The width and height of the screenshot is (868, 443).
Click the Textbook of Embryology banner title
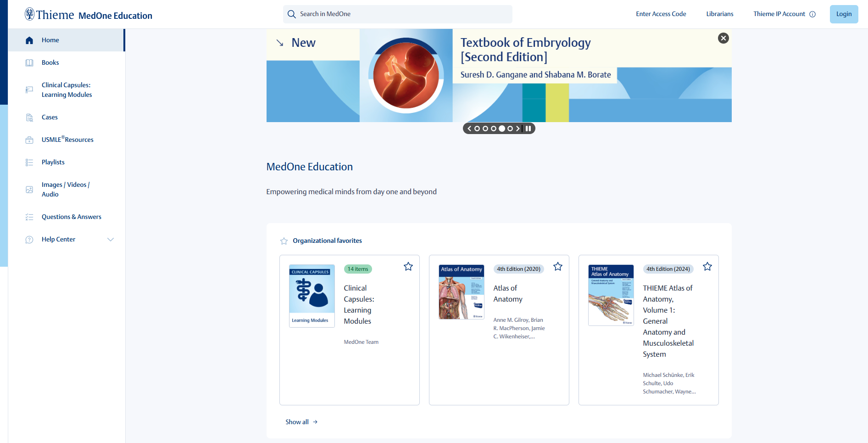[525, 50]
